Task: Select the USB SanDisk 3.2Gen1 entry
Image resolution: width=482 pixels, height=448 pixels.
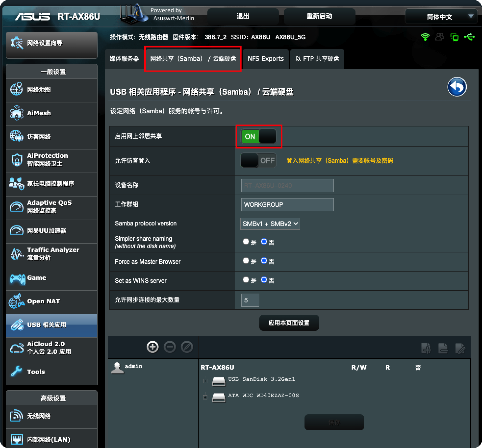Action: (261, 379)
